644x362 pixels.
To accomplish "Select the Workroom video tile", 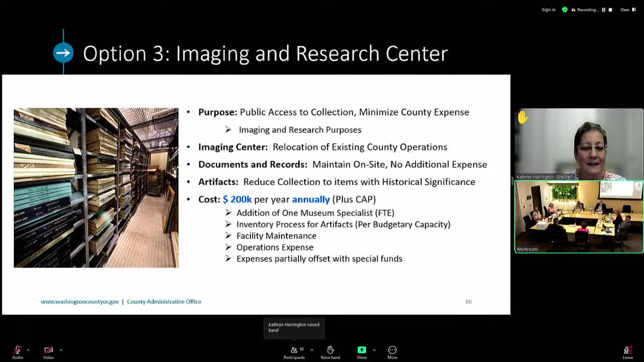I will pos(579,216).
